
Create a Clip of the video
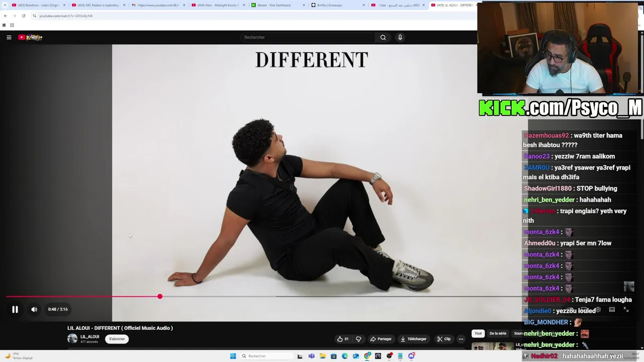444,339
